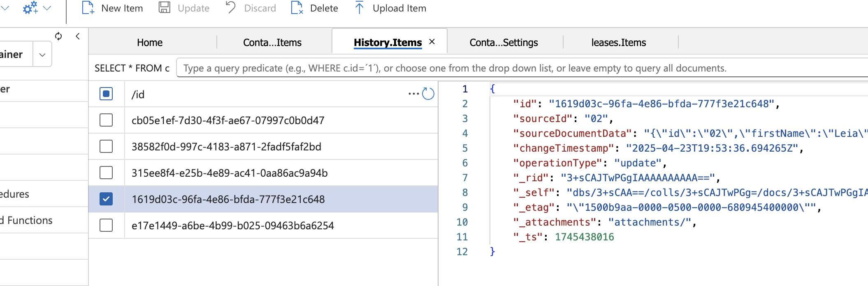Click the settings gear icon
868x286 pixels.
coord(30,8)
